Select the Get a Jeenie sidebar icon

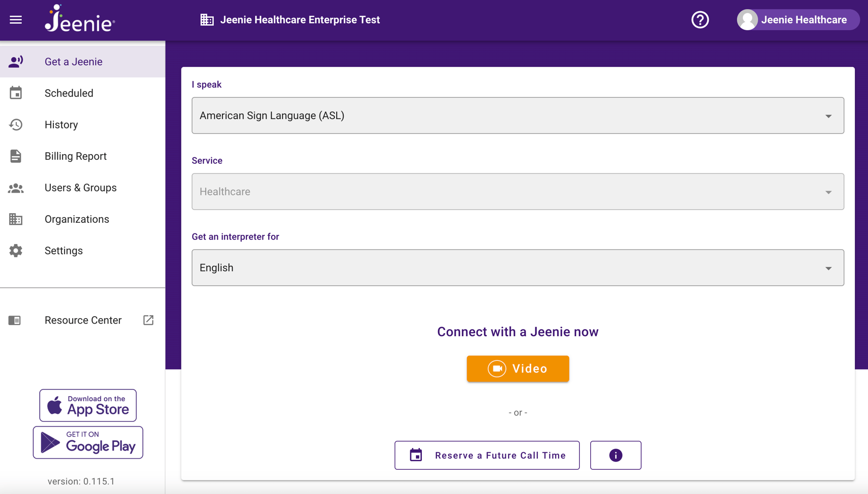point(16,61)
